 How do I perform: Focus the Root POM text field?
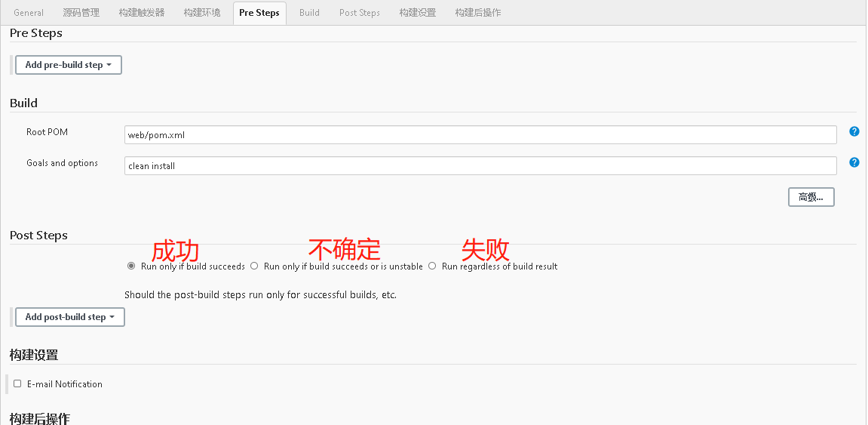coord(480,135)
